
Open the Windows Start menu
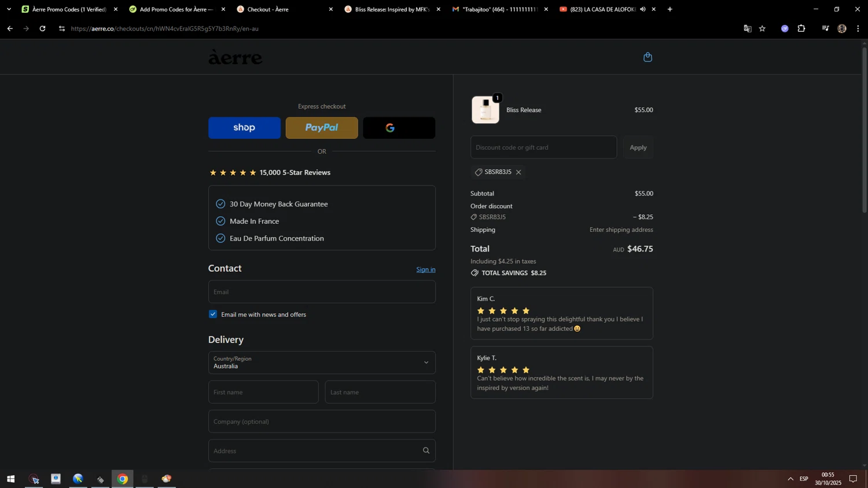click(x=10, y=479)
